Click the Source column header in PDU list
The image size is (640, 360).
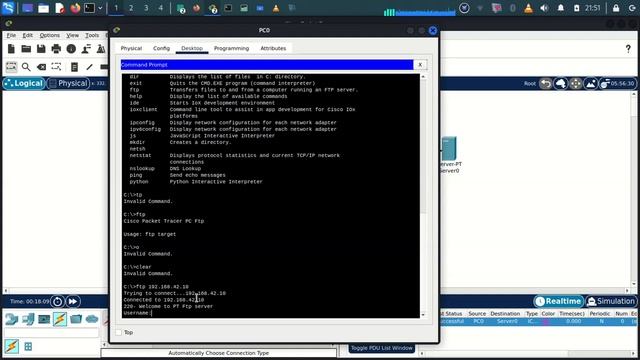tap(477, 313)
